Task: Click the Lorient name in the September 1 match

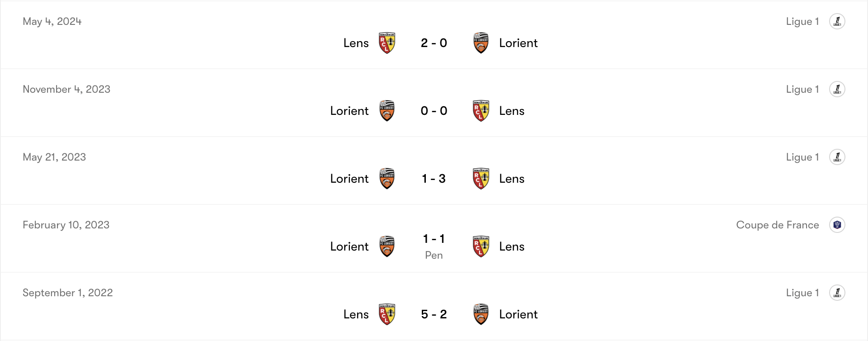Action: [518, 314]
